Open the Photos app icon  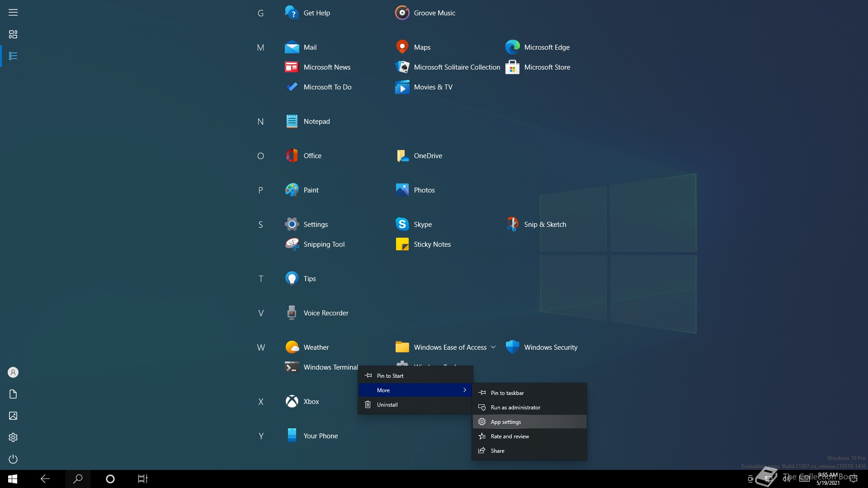point(402,190)
